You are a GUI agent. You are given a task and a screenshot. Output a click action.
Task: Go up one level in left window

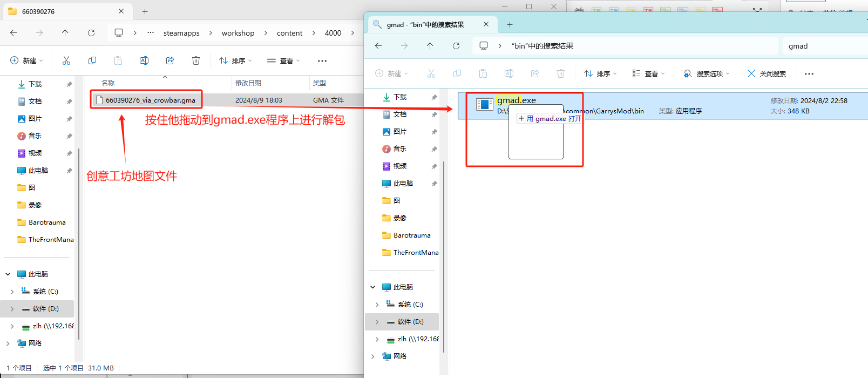pyautogui.click(x=65, y=33)
